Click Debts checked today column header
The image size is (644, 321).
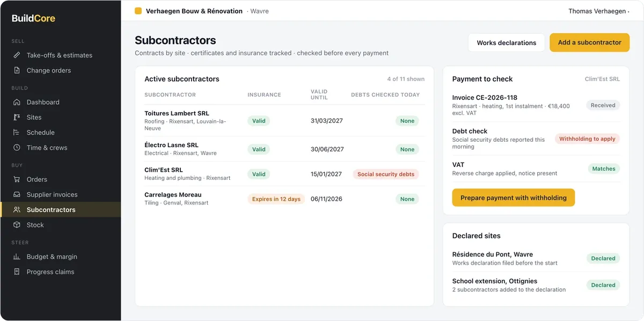(x=385, y=94)
